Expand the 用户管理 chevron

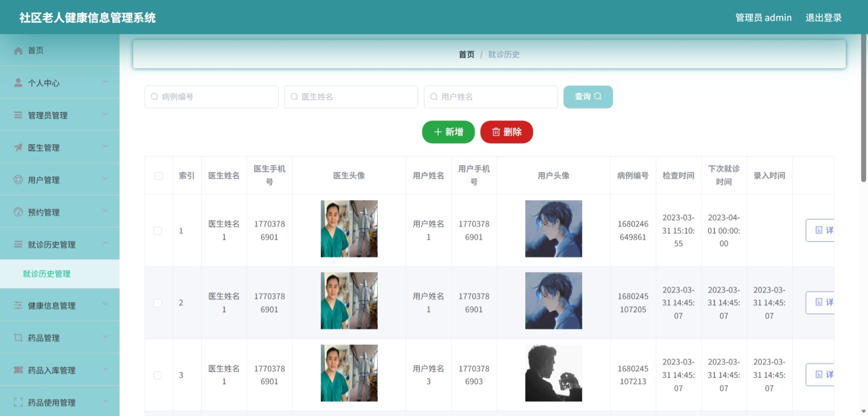pyautogui.click(x=105, y=178)
